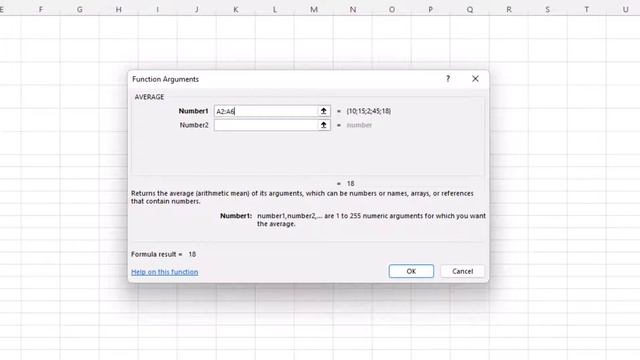640x360 pixels.
Task: Select column M header
Action: point(313,9)
